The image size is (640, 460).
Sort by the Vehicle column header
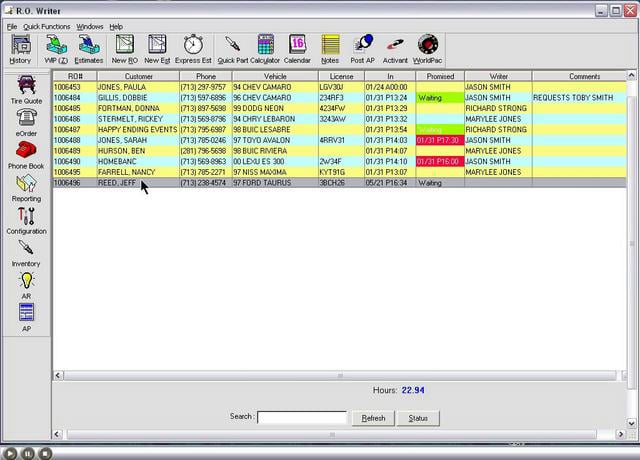coord(275,76)
